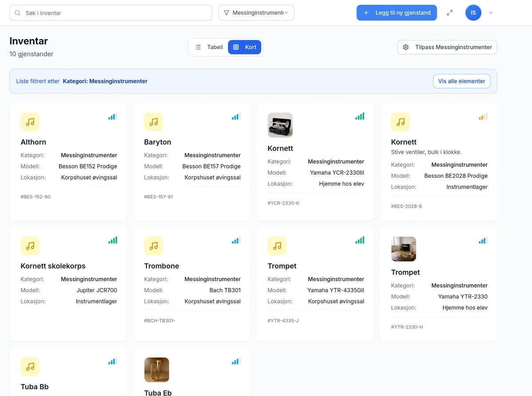Click the condition bars icon on the Baryton card

(236, 117)
